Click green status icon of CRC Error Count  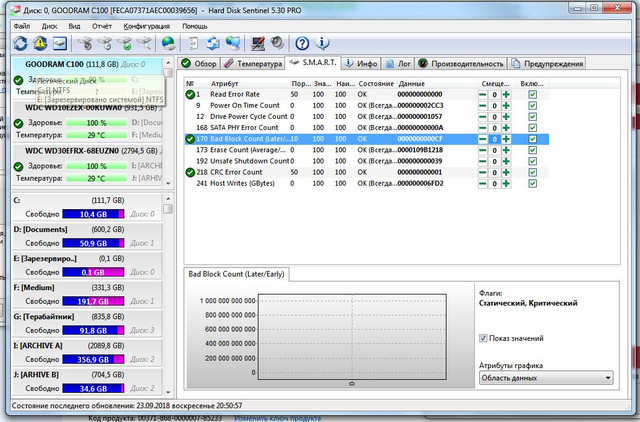tap(190, 172)
